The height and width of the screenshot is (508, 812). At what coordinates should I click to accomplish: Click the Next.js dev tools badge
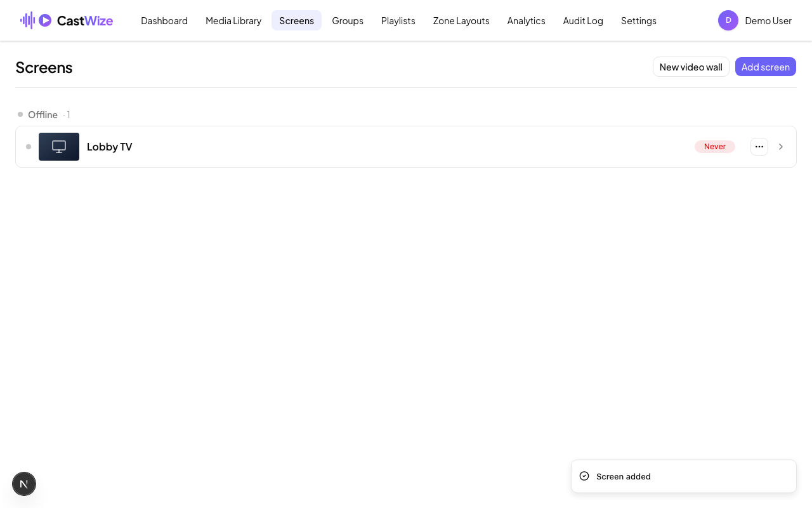click(24, 484)
